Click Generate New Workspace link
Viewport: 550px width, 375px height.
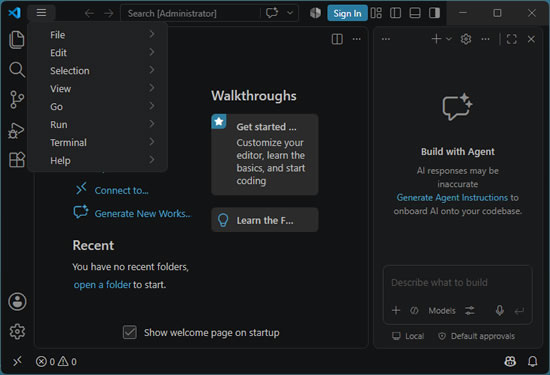tap(142, 214)
